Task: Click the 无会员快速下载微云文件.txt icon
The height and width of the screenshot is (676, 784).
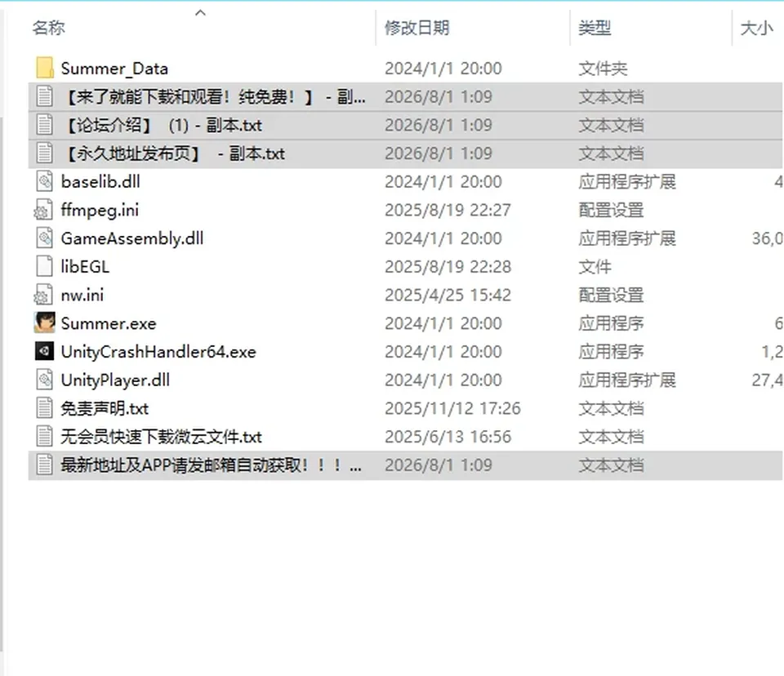Action: 44,437
